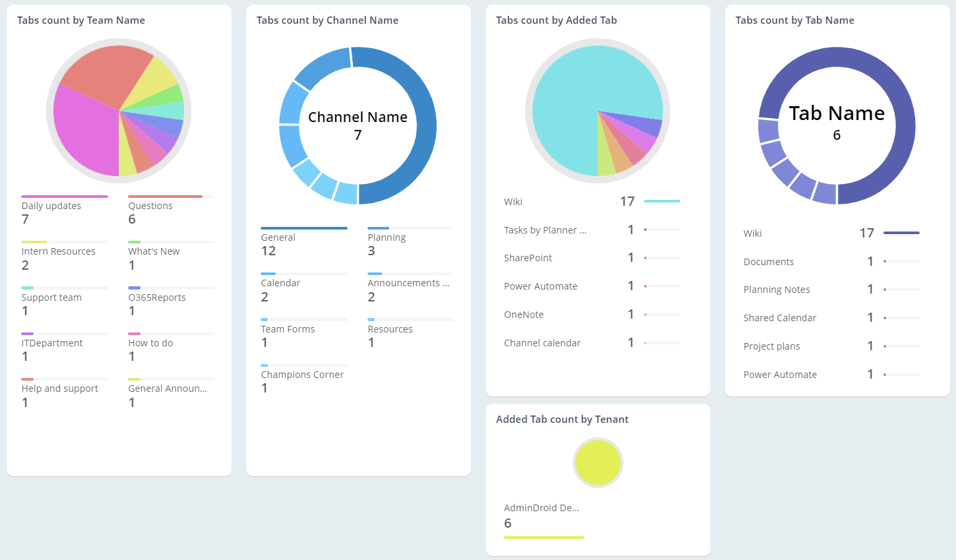Select the O365Reports legend entry
This screenshot has width=956, height=560.
[x=156, y=297]
